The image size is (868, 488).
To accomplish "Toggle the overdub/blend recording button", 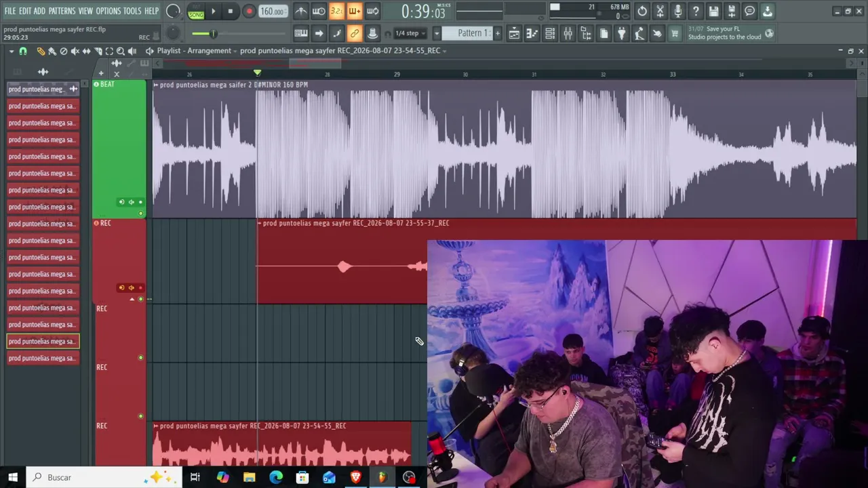I will coord(354,11).
